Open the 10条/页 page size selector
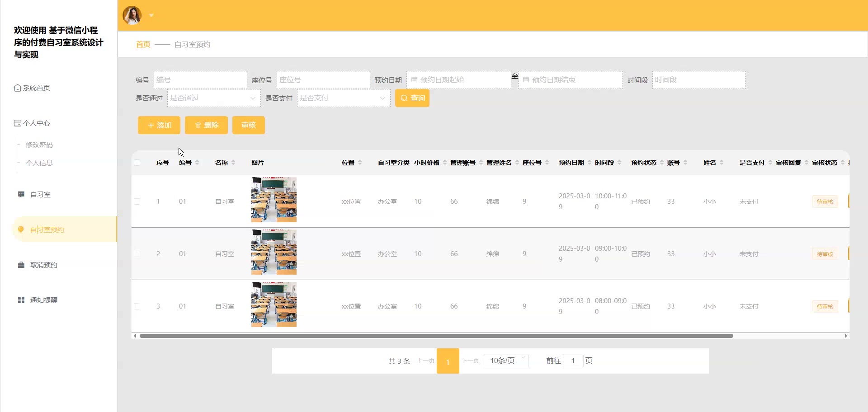868x412 pixels. point(506,360)
